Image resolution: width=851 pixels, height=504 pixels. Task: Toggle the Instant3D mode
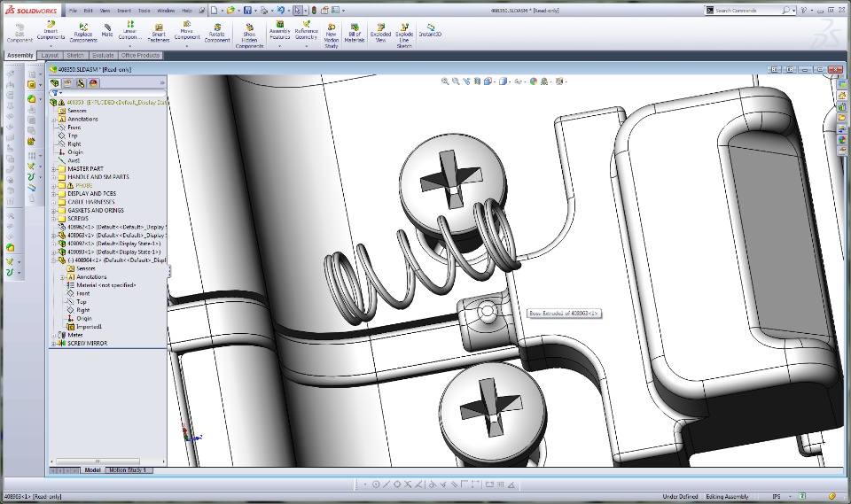pyautogui.click(x=430, y=31)
